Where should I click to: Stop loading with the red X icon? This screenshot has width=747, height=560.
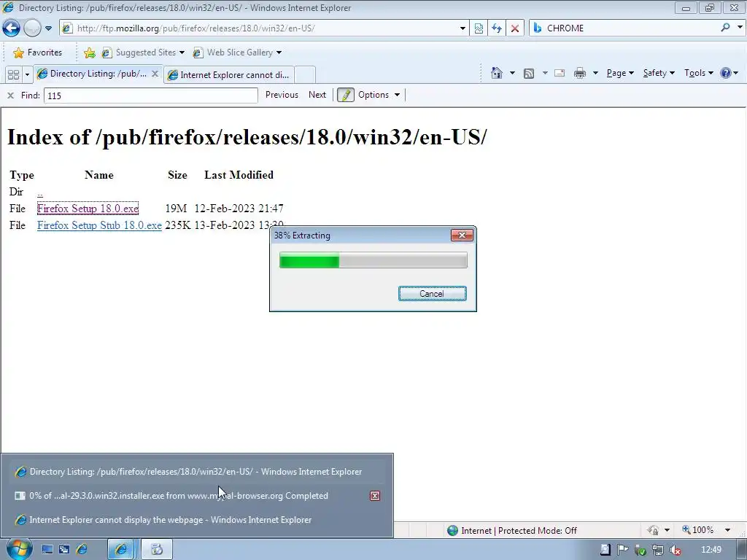coord(514,28)
